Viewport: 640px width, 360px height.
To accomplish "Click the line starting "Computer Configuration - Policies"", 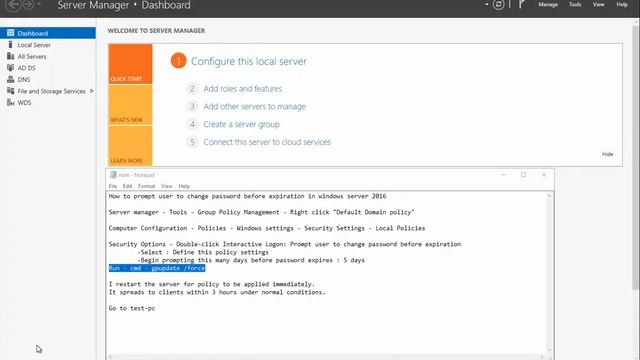I will click(267, 228).
